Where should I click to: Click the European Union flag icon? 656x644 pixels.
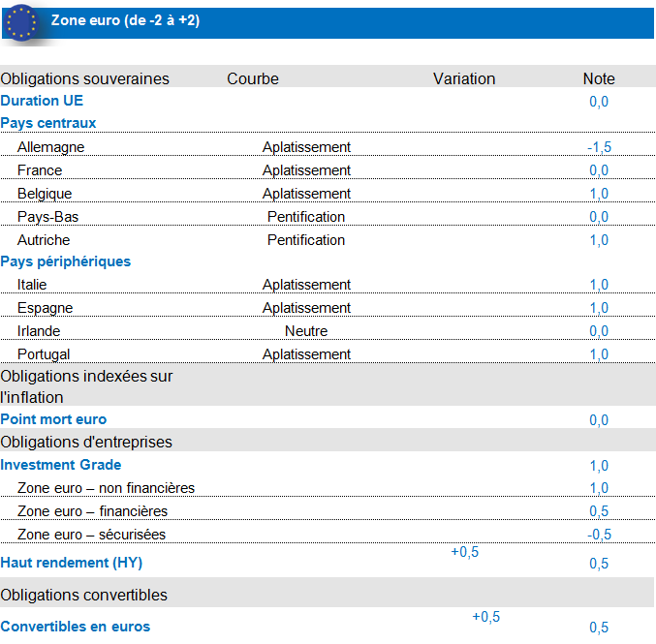coord(21,21)
